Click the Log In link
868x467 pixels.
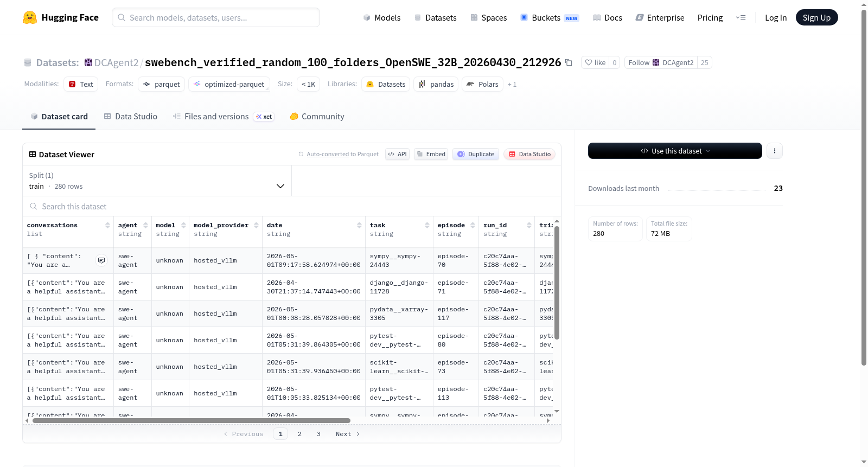click(776, 18)
